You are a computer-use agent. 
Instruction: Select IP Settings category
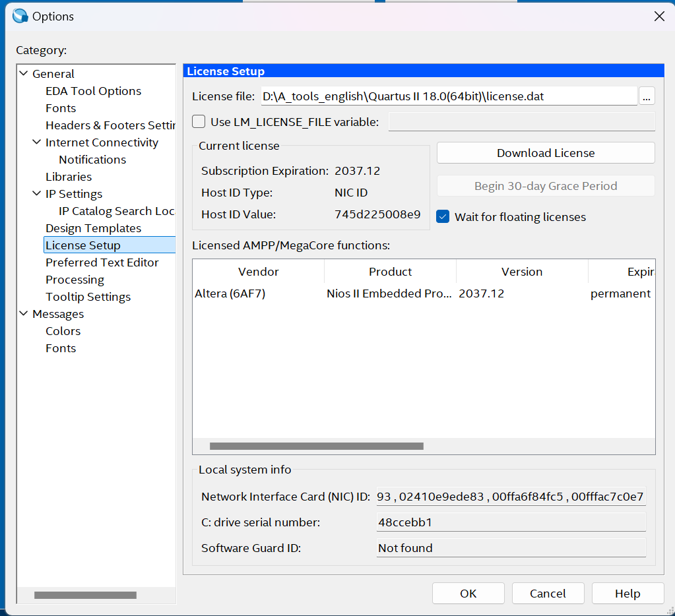tap(74, 194)
